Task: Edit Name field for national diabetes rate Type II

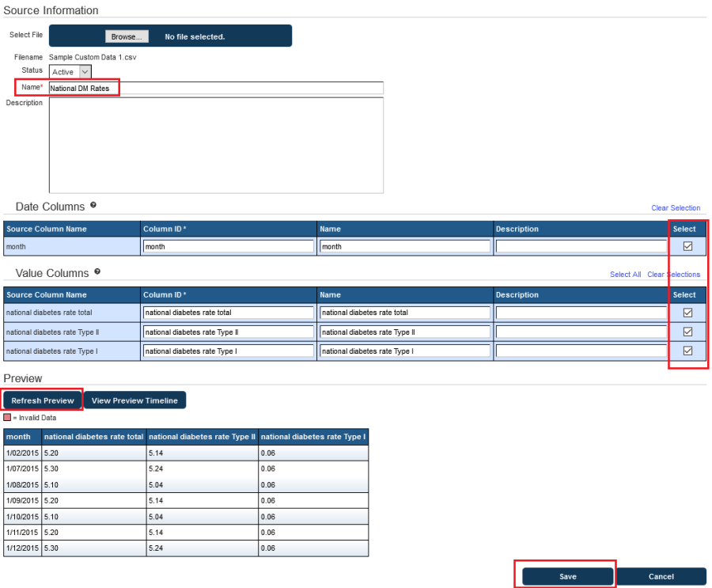Action: 405,332
